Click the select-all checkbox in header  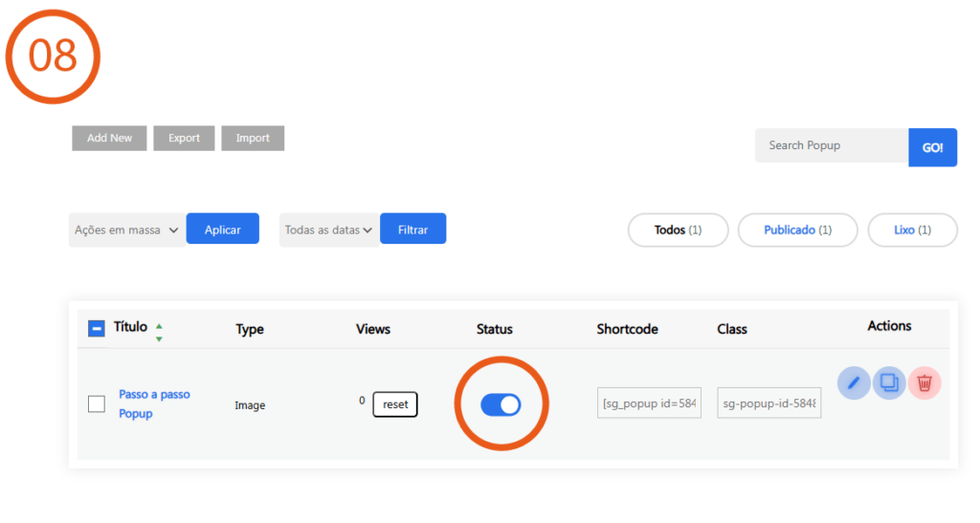point(97,328)
